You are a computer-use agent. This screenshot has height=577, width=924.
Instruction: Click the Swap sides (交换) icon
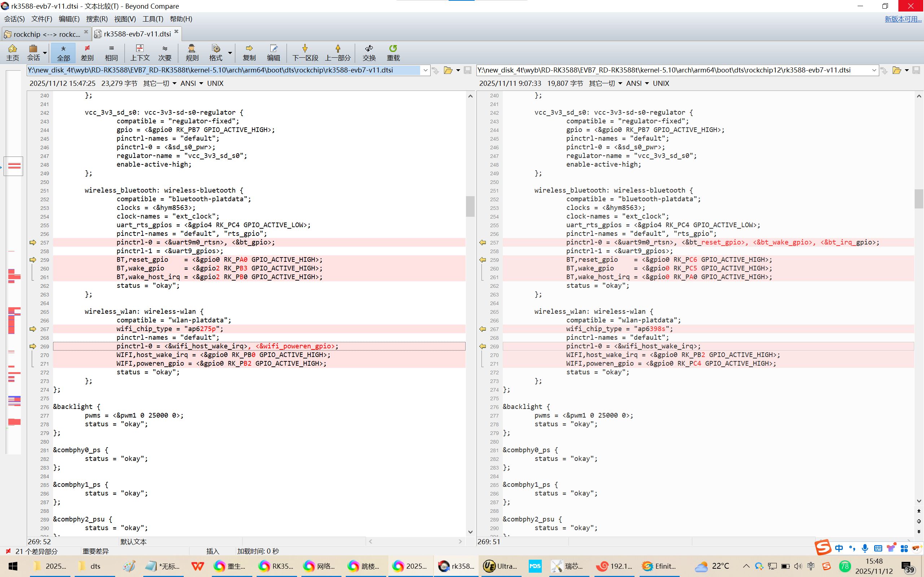(x=369, y=52)
